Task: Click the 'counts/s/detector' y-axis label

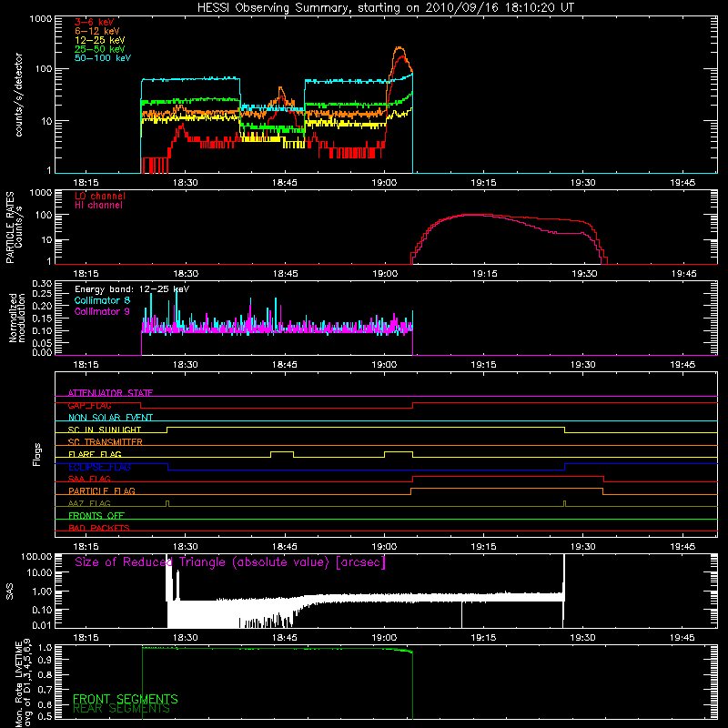Action: tap(18, 95)
